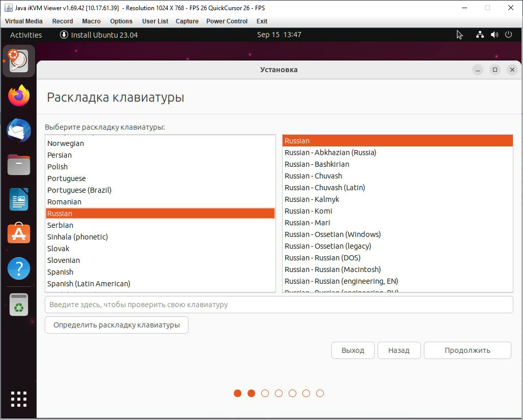Click the network status icon
This screenshot has height=420, width=523.
(x=480, y=35)
